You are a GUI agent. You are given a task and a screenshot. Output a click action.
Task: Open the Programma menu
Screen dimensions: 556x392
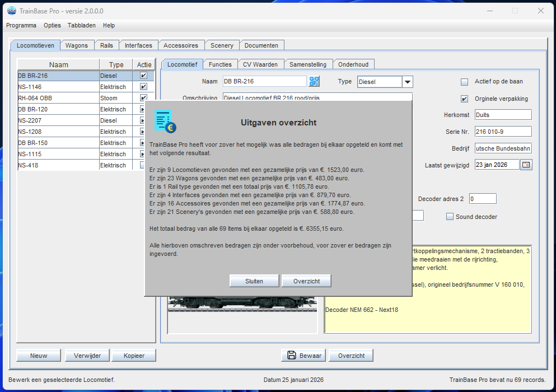(x=21, y=25)
